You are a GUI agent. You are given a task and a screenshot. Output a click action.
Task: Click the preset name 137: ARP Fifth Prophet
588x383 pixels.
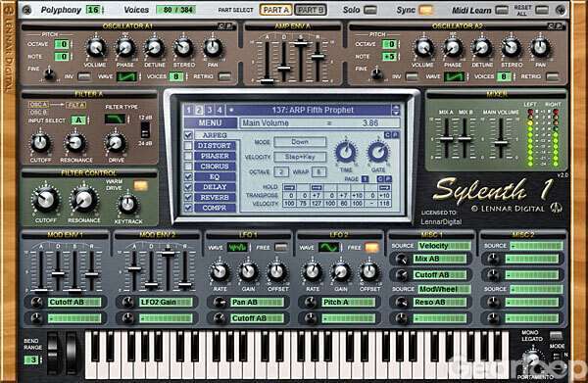tap(313, 110)
